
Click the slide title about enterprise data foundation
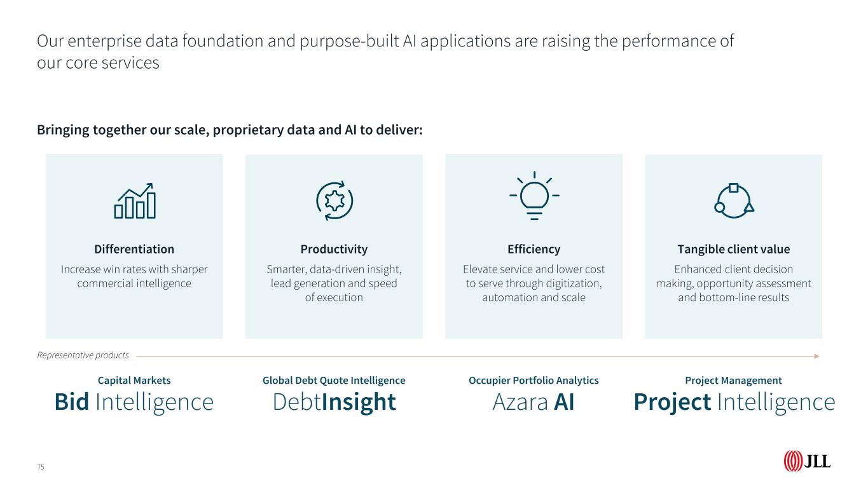point(385,52)
